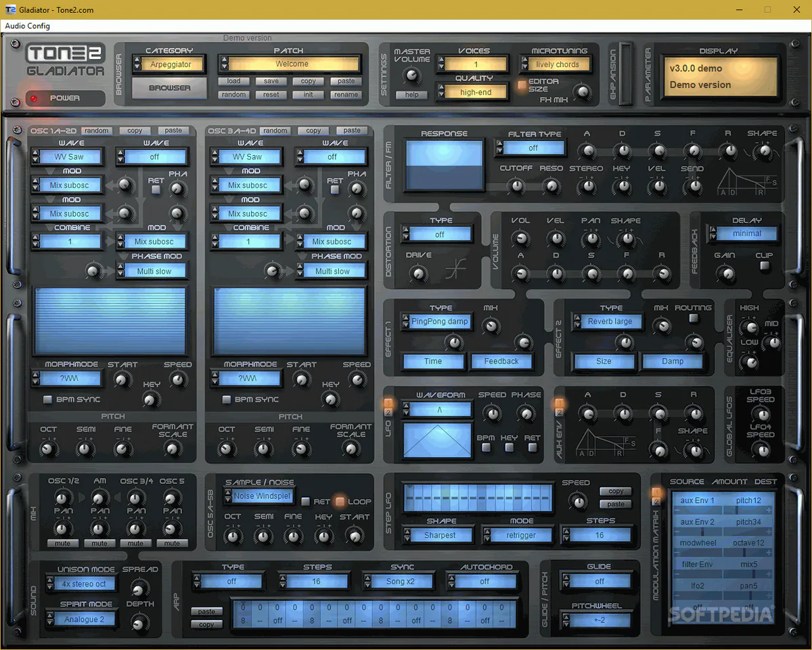This screenshot has height=650, width=812.
Task: Open Spirit Mode Analogue 2 dropdown
Action: point(82,619)
